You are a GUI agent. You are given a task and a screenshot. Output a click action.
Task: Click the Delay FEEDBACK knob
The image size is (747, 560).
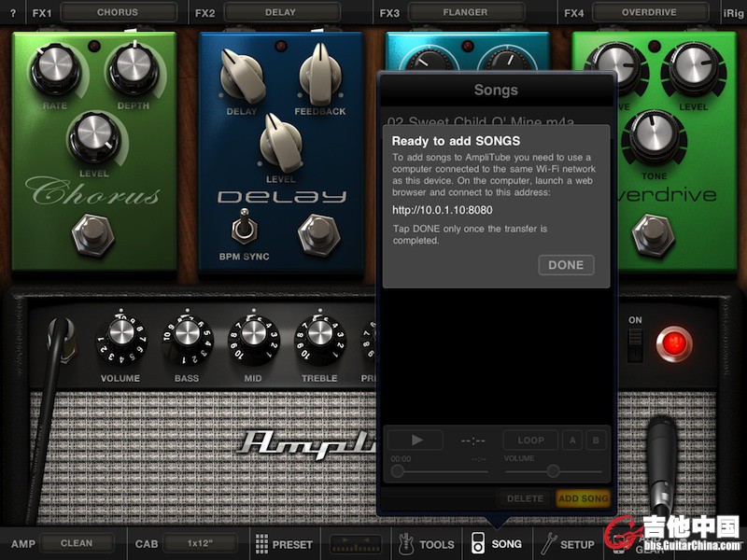coord(320,74)
